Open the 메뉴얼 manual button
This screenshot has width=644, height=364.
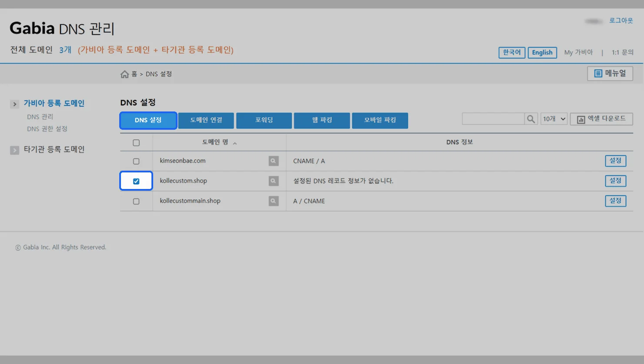pyautogui.click(x=610, y=74)
